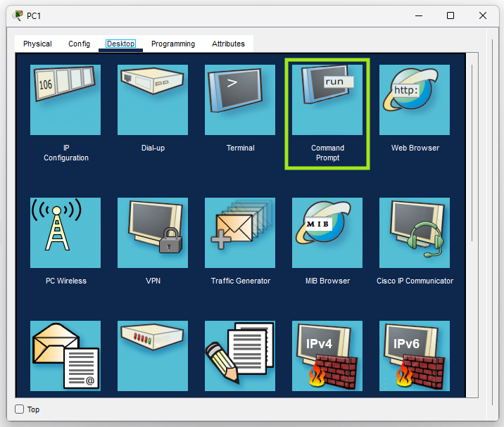Open Command Prompt
The height and width of the screenshot is (427, 504).
tap(327, 100)
